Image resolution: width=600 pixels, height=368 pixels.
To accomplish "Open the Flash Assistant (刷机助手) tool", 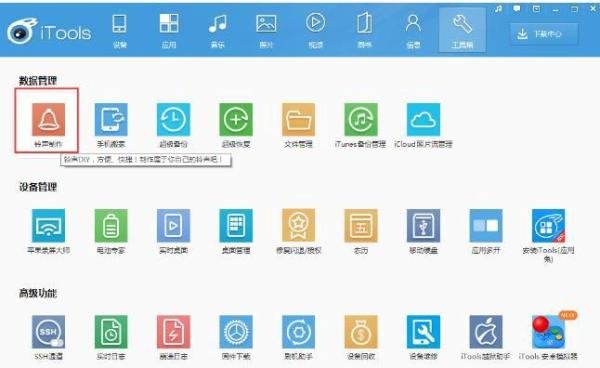I will pyautogui.click(x=298, y=332).
